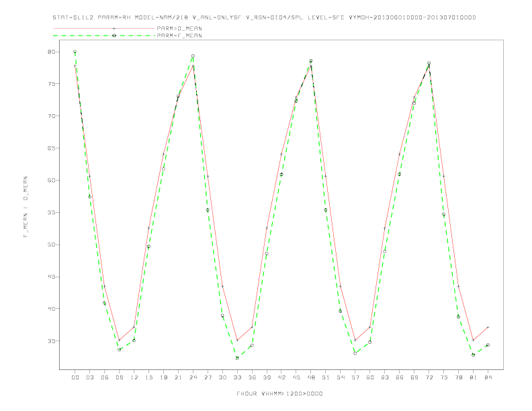Click the F_MEAN circle marker at hour 84
Screen dimensions: 532x411
coord(488,345)
